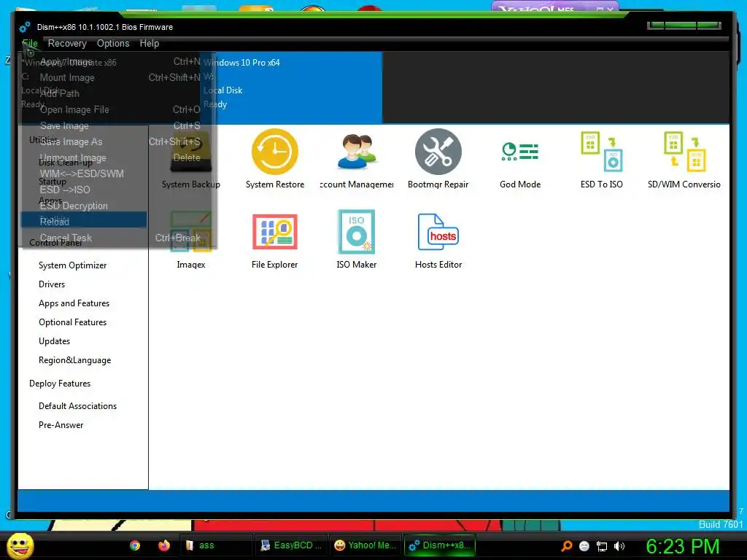The height and width of the screenshot is (560, 747).
Task: Launch Firefox from taskbar
Action: pos(164,545)
